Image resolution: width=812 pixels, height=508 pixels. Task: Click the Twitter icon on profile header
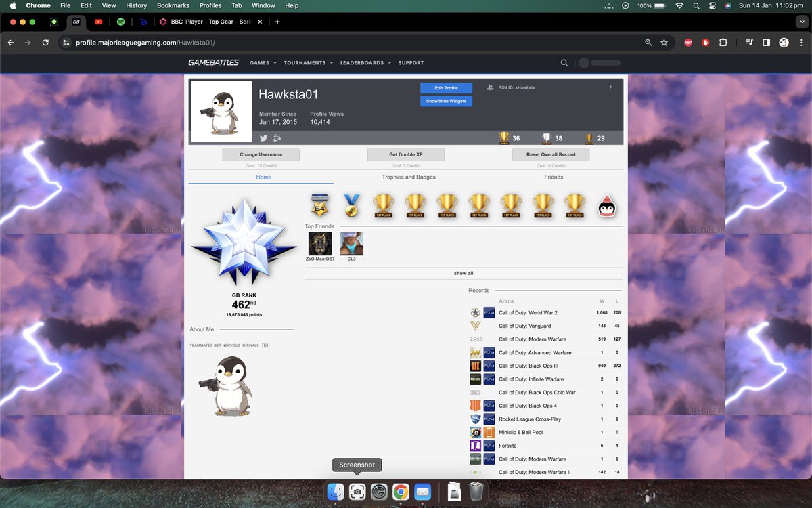tap(264, 138)
